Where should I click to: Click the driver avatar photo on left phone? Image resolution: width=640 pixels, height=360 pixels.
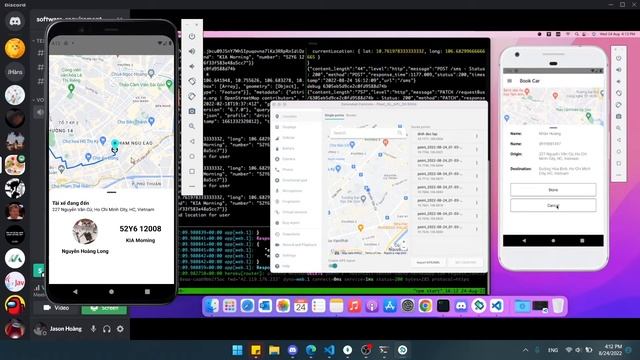click(x=85, y=231)
